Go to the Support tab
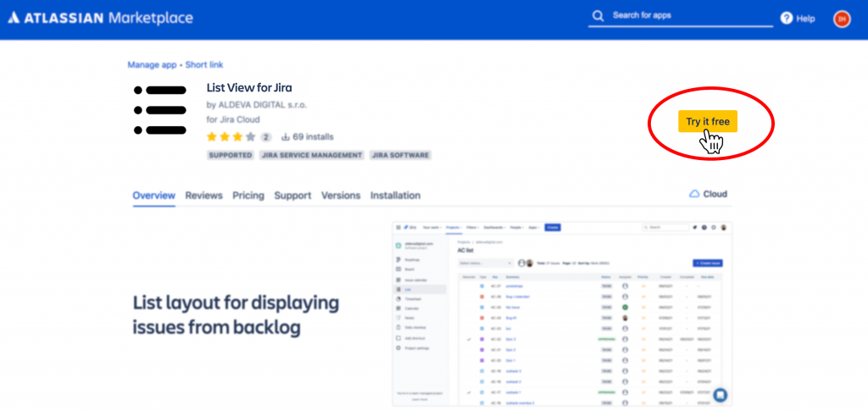The width and height of the screenshot is (868, 410). (292, 196)
